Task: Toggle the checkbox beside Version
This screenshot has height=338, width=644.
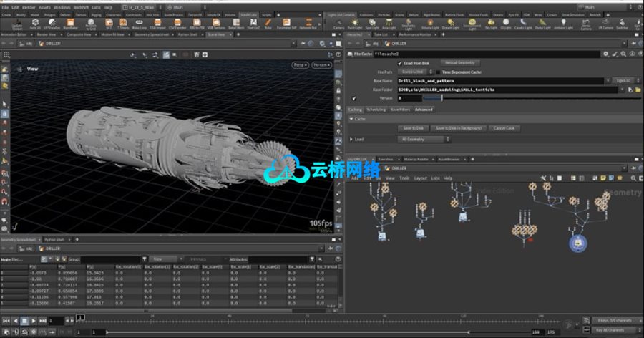Action: [354, 98]
